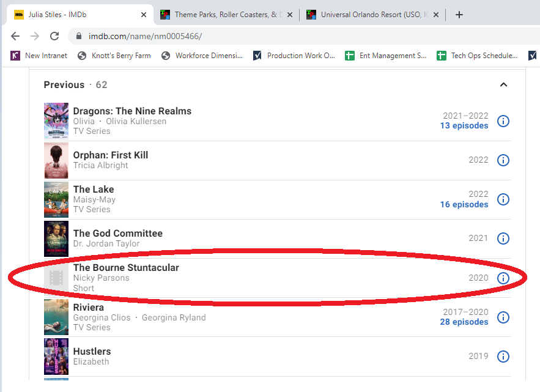The height and width of the screenshot is (392, 540).
Task: Select the Elizabeth character text
Action: click(91, 361)
